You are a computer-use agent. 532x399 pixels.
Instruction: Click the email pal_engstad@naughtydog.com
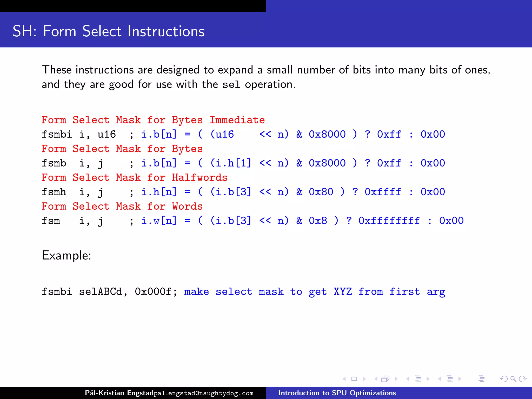204,393
